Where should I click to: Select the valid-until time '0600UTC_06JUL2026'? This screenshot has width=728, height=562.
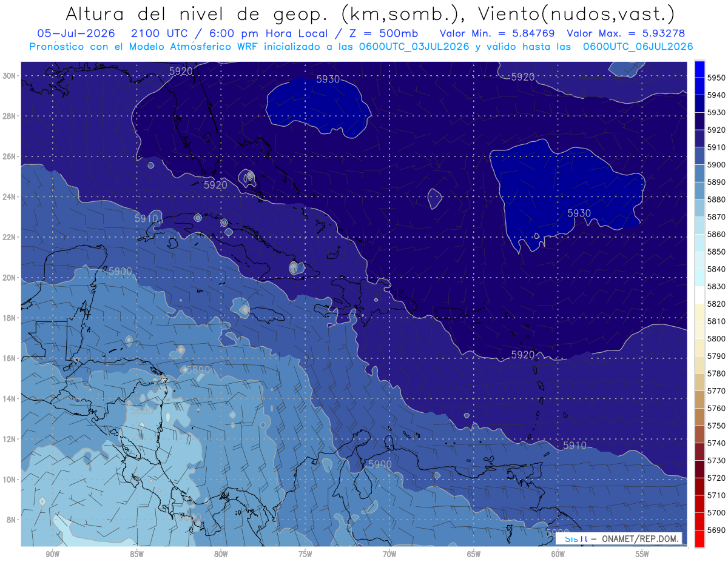(x=637, y=47)
